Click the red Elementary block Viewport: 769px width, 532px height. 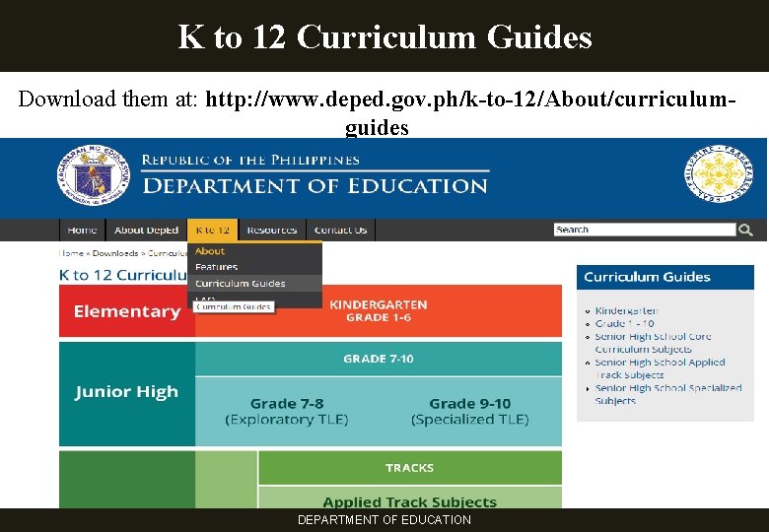click(127, 311)
